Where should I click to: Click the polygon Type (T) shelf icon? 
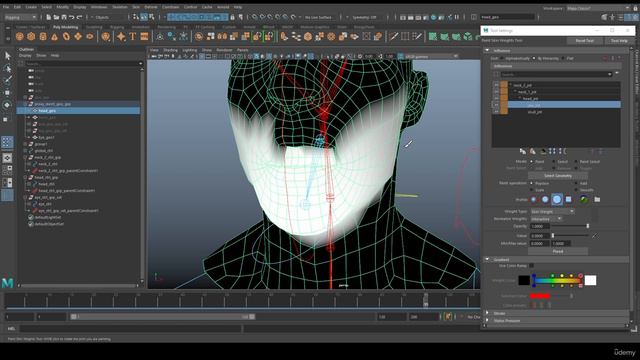point(133,37)
